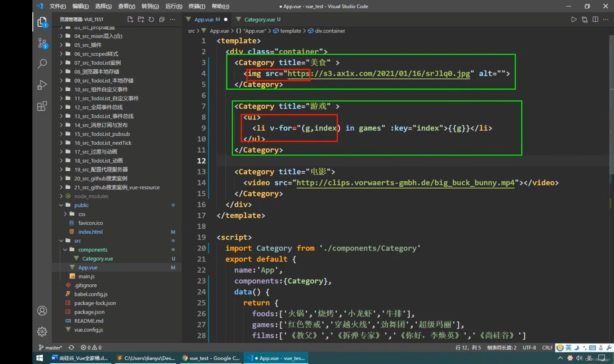Click the Synchronize Changes icon in status bar
Screen dimensions: 614x364
(x=71, y=348)
